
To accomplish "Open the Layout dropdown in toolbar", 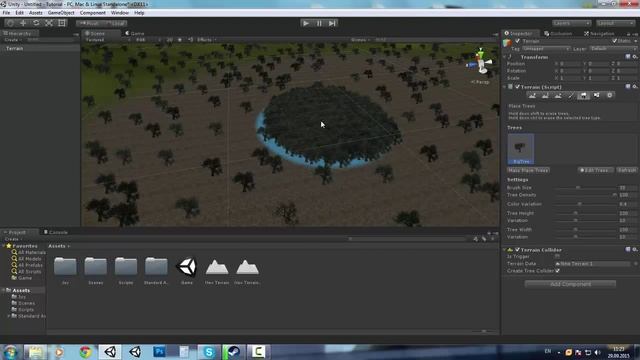I will pyautogui.click(x=615, y=23).
